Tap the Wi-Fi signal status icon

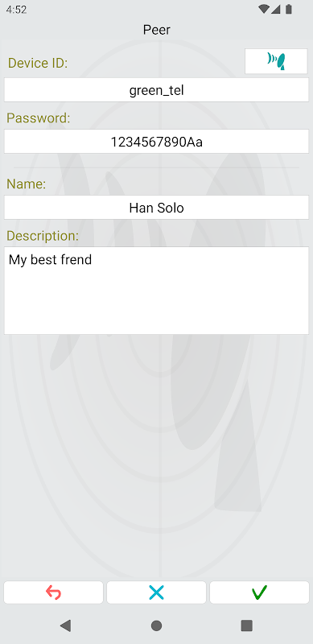click(x=264, y=10)
